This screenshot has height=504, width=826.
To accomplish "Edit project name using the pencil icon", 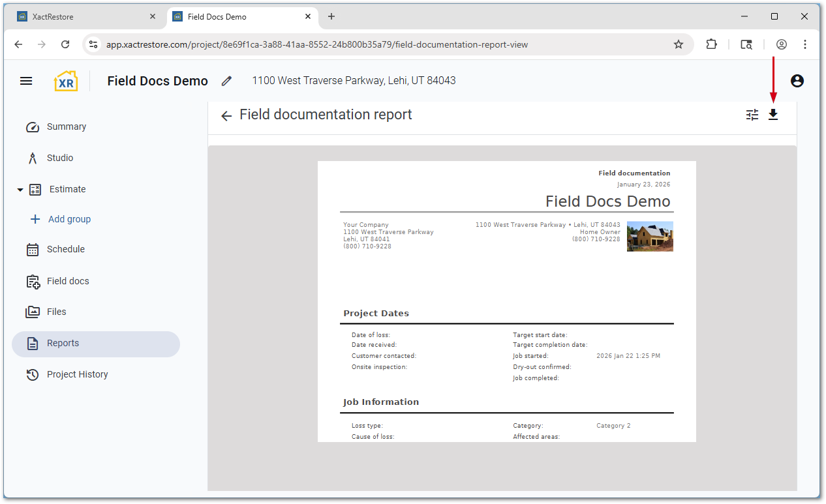I will click(x=226, y=81).
